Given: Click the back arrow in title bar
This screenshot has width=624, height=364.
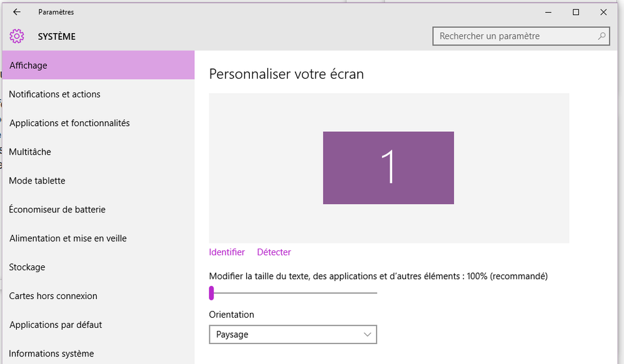Looking at the screenshot, I should pos(17,12).
